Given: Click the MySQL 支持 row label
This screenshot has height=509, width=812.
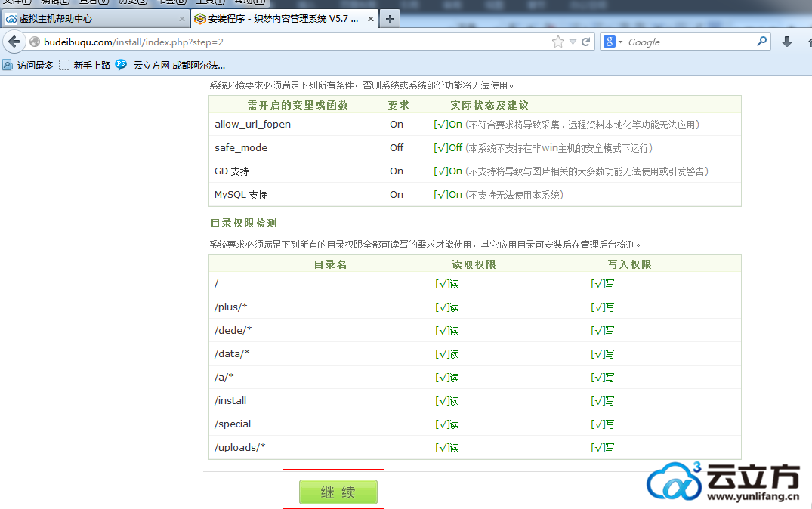Looking at the screenshot, I should [241, 195].
